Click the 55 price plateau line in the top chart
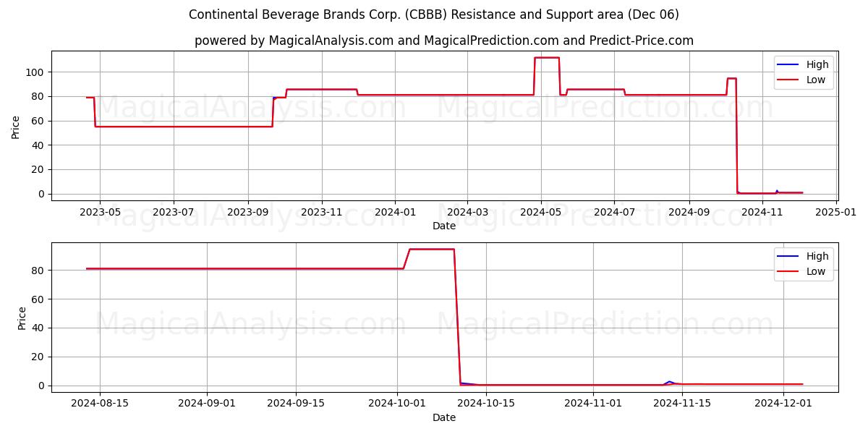Screen dimensions: 868x434 pos(184,127)
